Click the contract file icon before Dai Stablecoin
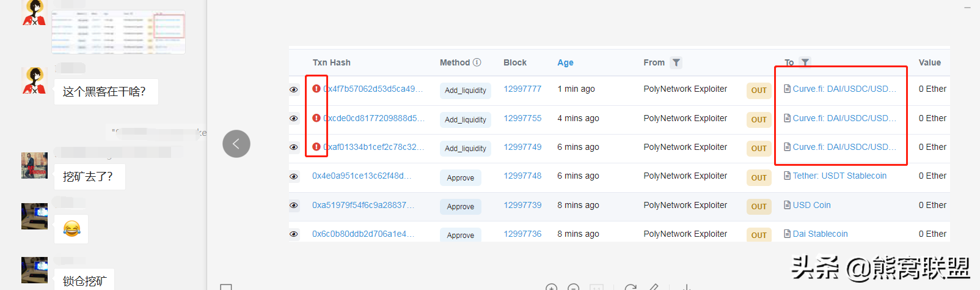980x290 pixels. pos(788,234)
